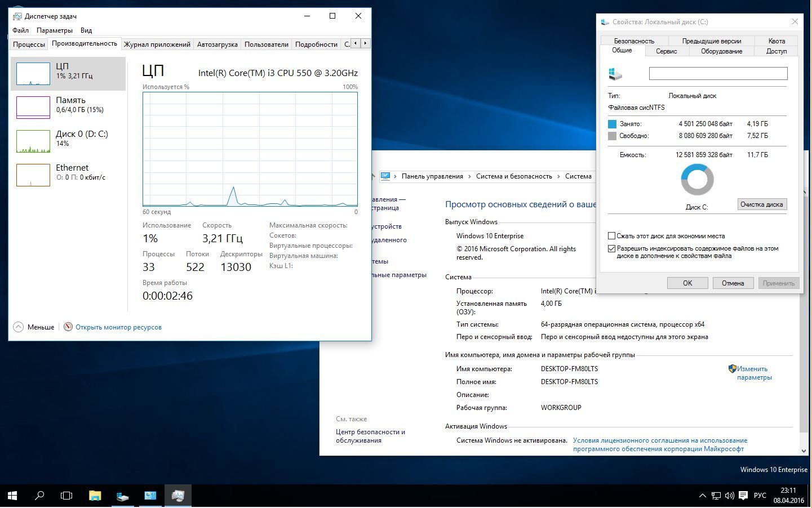Click the shield icon beside Изменить параметры
Image resolution: width=812 pixels, height=508 pixels.
point(732,369)
